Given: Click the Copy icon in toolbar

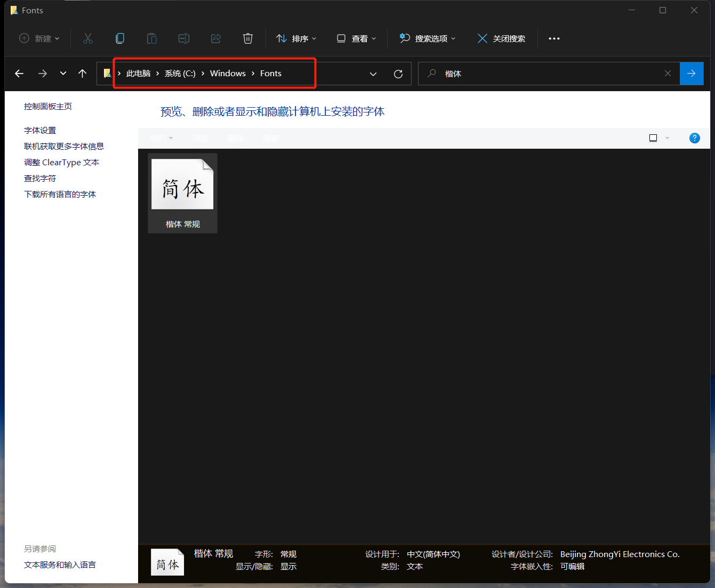Looking at the screenshot, I should (120, 38).
